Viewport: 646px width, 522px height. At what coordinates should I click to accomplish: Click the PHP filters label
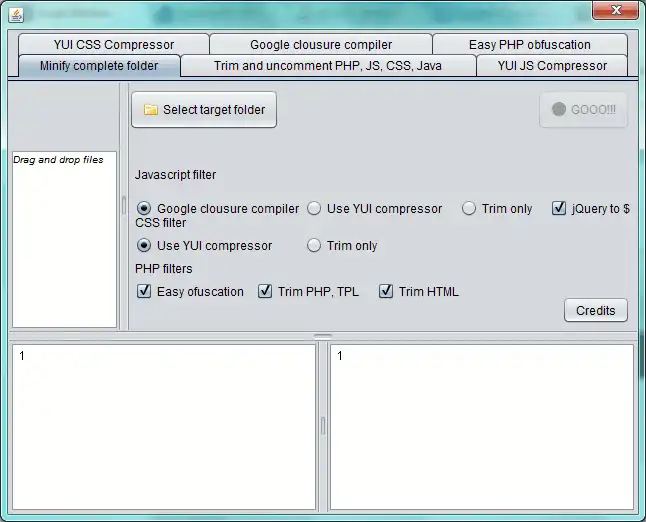pos(164,269)
